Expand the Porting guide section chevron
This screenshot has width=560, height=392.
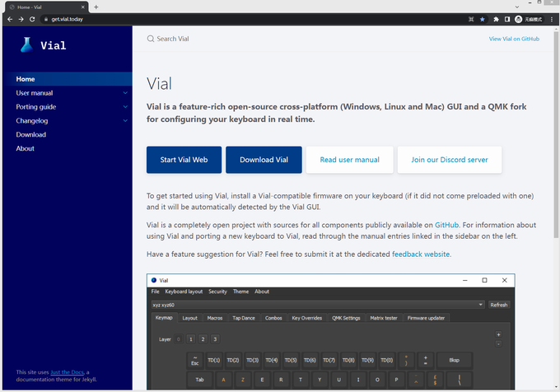(125, 107)
